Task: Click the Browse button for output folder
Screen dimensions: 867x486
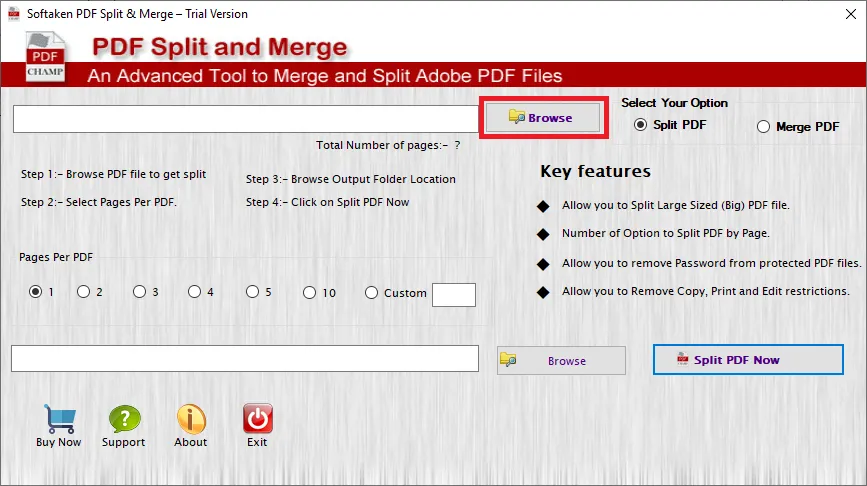Action: tap(561, 360)
